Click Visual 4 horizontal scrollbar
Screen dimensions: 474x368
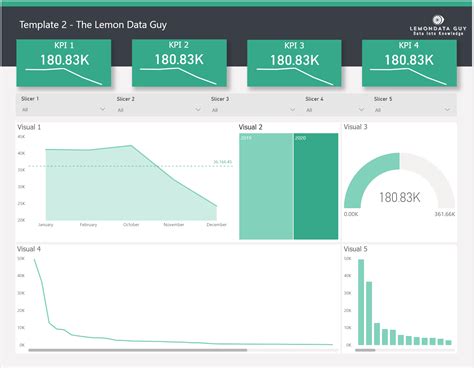click(x=138, y=350)
